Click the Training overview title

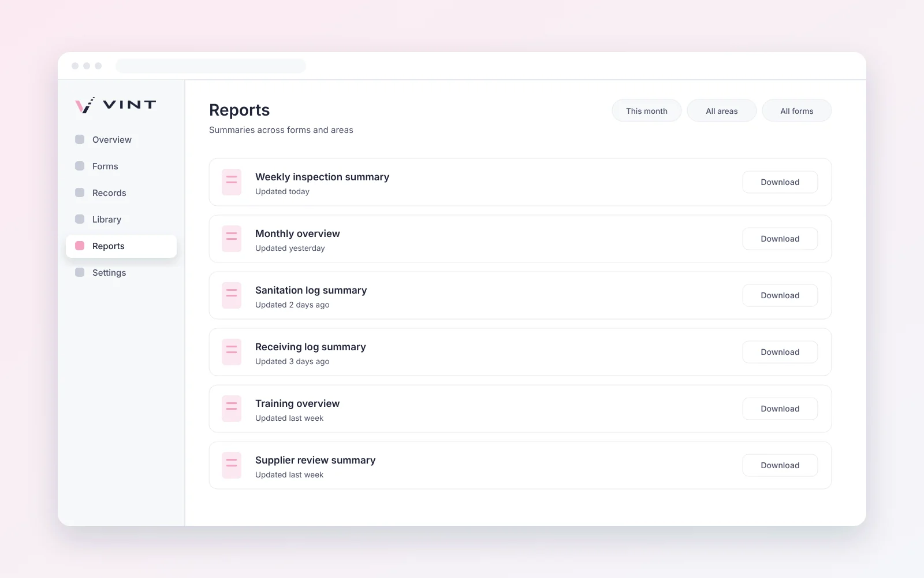click(297, 403)
